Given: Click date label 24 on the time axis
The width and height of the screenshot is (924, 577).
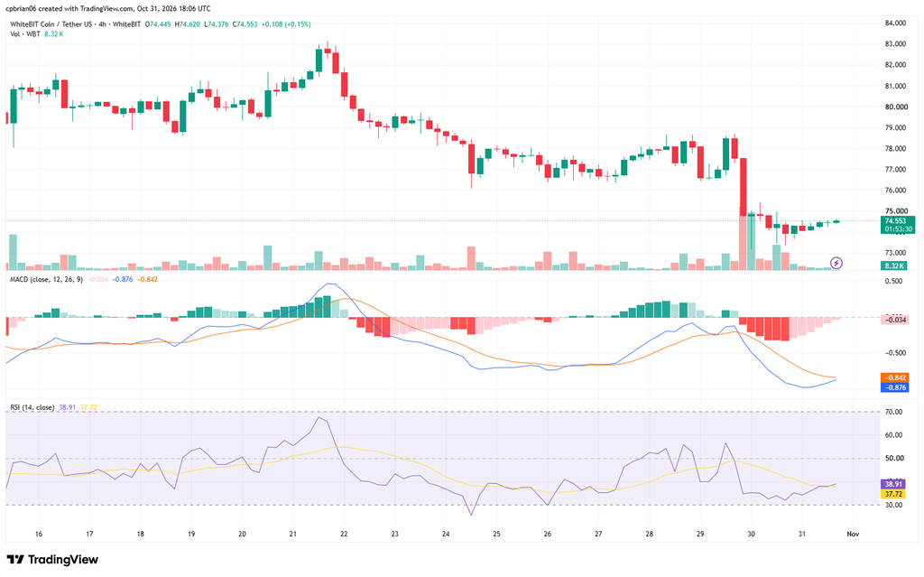Looking at the screenshot, I should 446,534.
